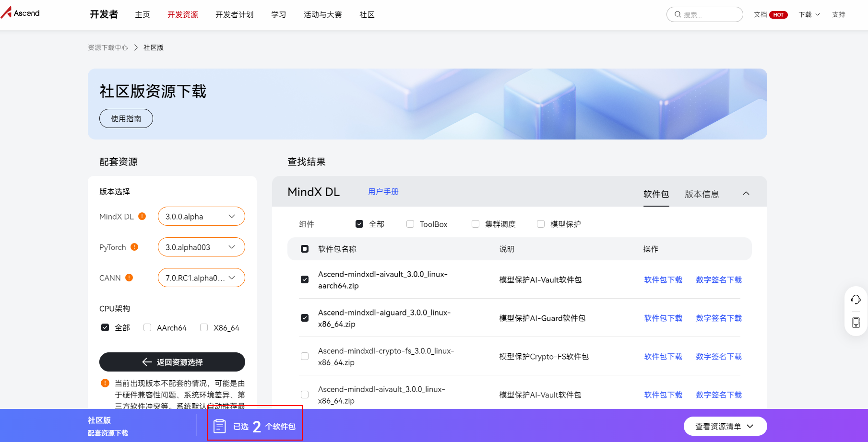
Task: Check the X86_64 CPU architecture box
Action: [x=204, y=327]
